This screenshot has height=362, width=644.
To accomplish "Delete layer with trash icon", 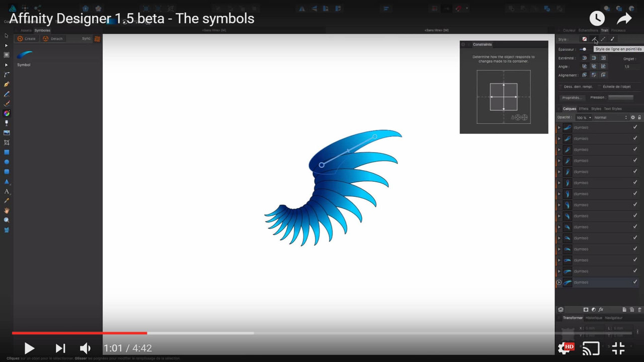I will [639, 310].
